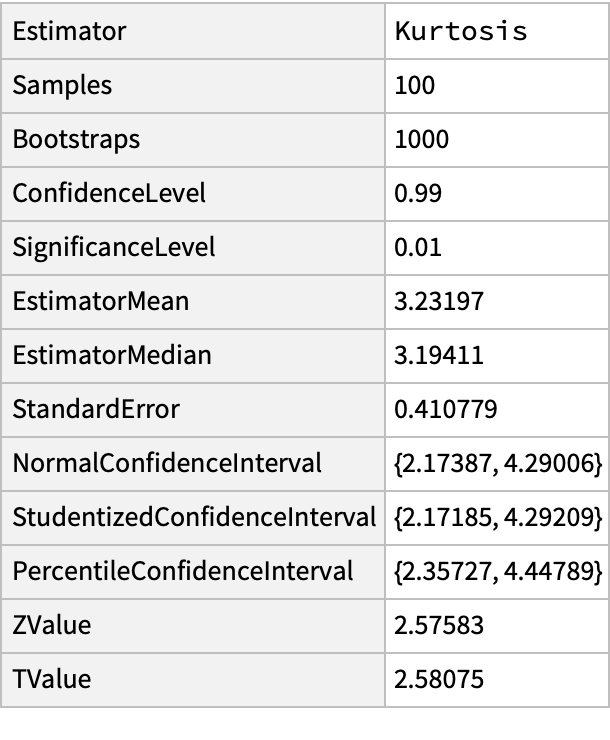610x740 pixels.
Task: Click the interval {2.17387, 4.29006}
Action: (498, 463)
